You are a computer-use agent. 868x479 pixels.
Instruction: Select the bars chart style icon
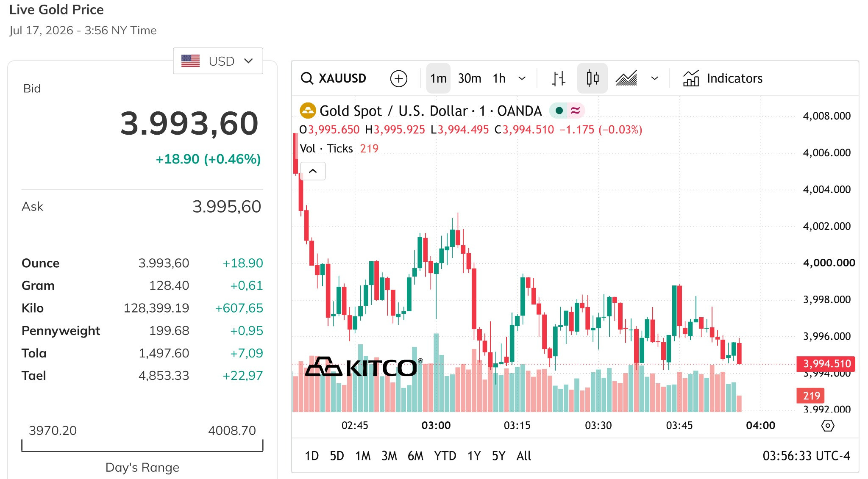558,78
